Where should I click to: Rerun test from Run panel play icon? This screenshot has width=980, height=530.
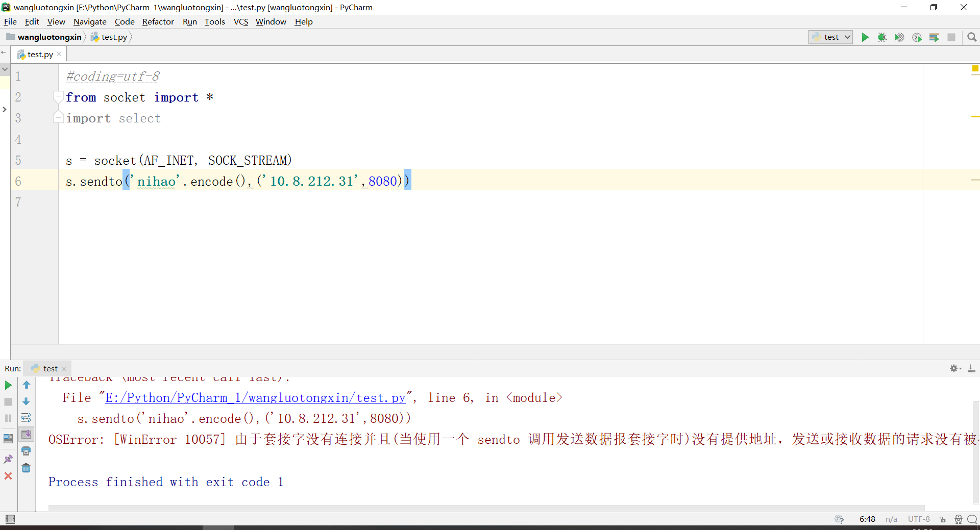coord(8,385)
